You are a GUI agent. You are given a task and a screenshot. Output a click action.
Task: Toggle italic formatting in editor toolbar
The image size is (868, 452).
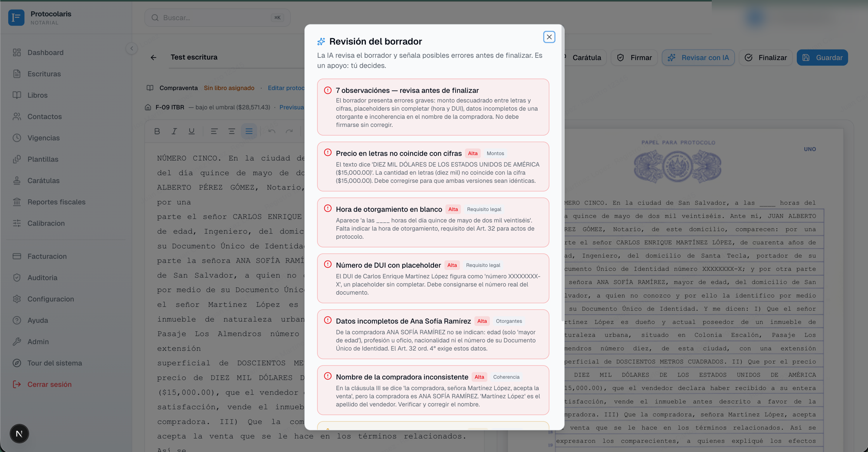click(174, 131)
